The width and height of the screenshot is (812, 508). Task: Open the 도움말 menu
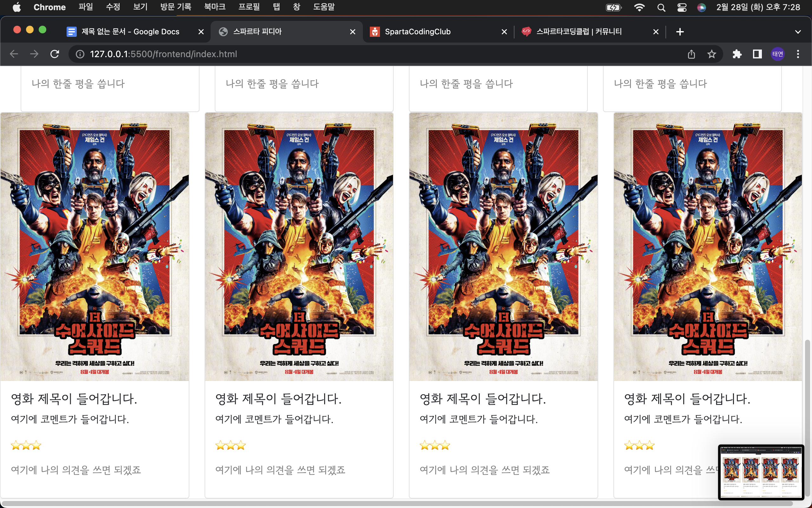point(324,7)
